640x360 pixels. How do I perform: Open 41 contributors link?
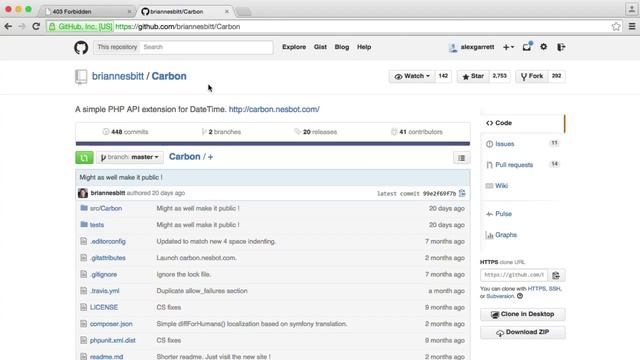[x=417, y=132]
